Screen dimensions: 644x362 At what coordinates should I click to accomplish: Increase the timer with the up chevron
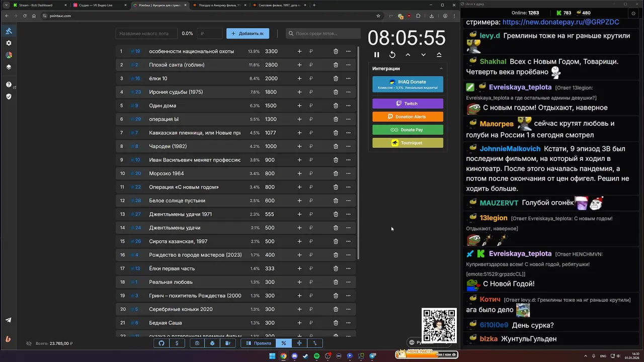pyautogui.click(x=408, y=55)
